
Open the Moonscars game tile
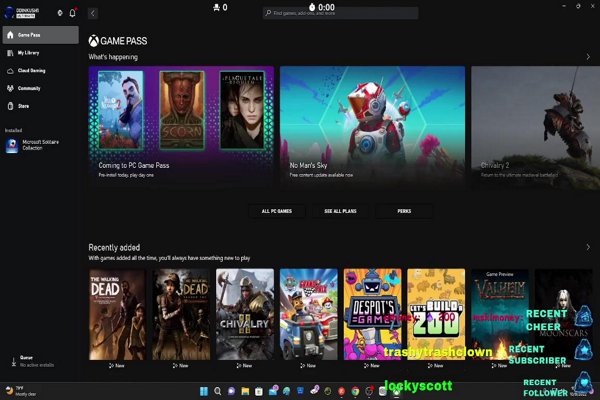tap(564, 314)
